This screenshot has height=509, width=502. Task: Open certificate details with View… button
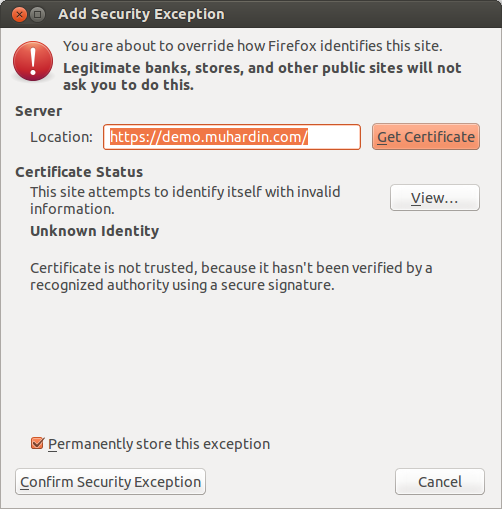pos(435,198)
